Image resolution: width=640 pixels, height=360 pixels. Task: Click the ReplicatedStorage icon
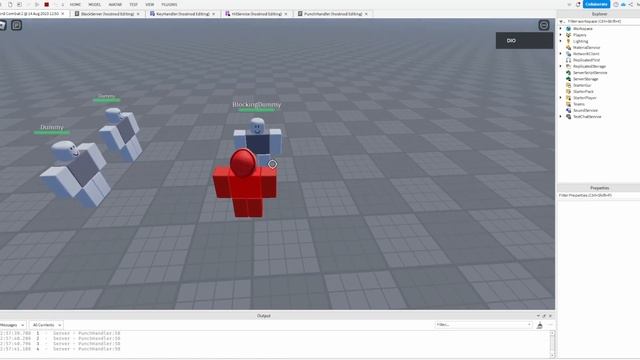coord(568,66)
